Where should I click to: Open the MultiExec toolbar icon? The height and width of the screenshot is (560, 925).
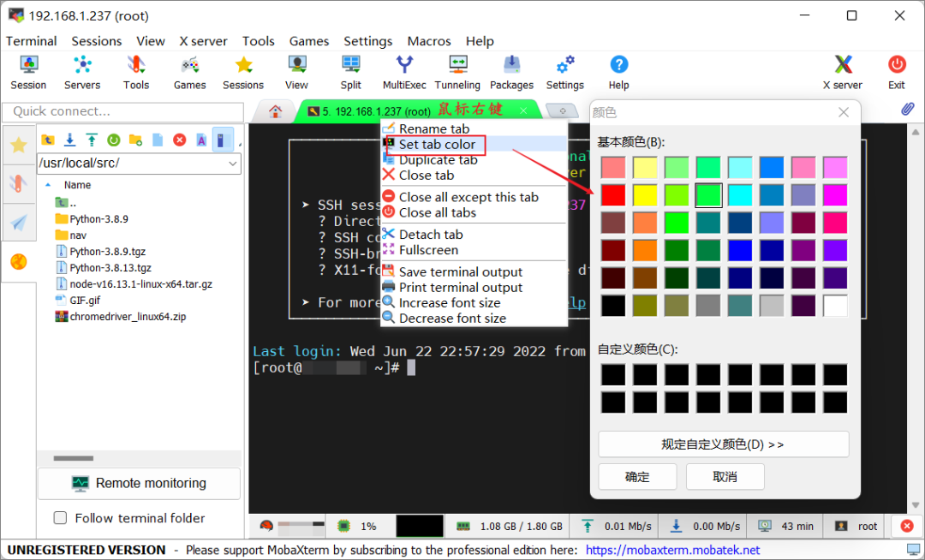404,73
